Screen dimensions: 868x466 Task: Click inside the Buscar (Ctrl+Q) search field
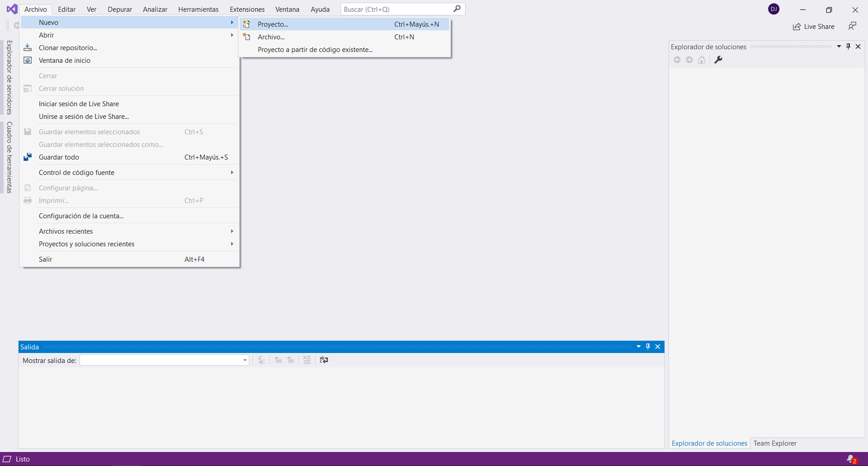click(396, 9)
